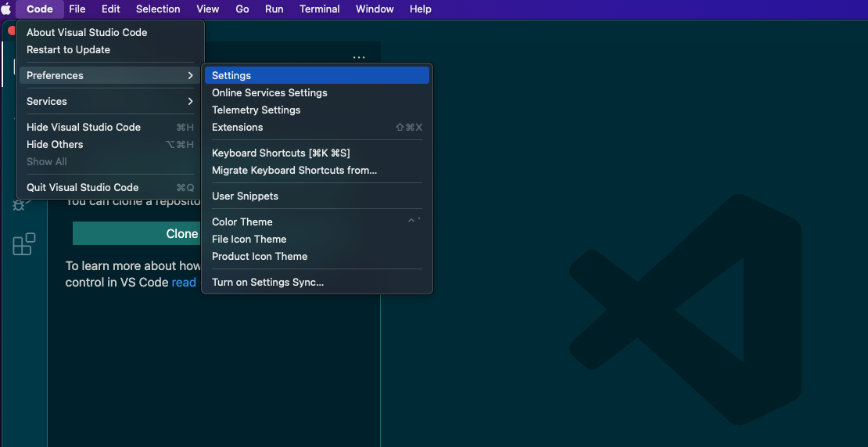Open the Selection menu

tap(158, 9)
